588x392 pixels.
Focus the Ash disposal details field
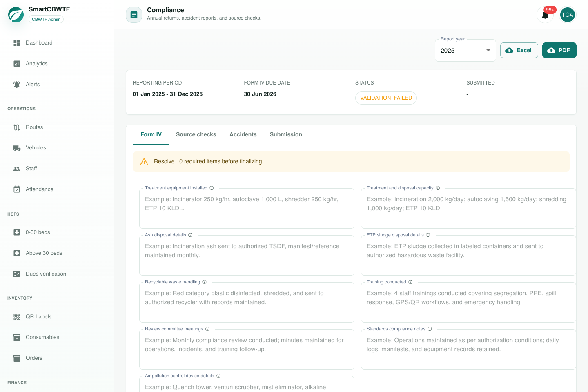[247, 255]
